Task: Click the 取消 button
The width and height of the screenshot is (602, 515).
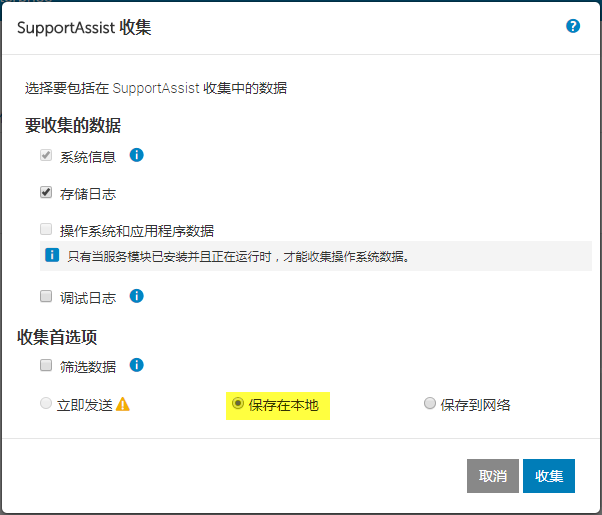Action: pyautogui.click(x=493, y=476)
